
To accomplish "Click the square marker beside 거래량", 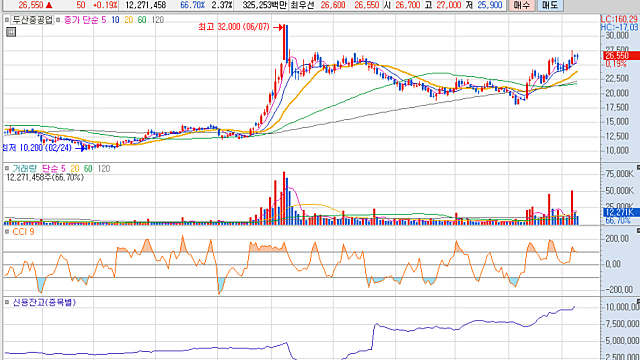I will (7, 168).
